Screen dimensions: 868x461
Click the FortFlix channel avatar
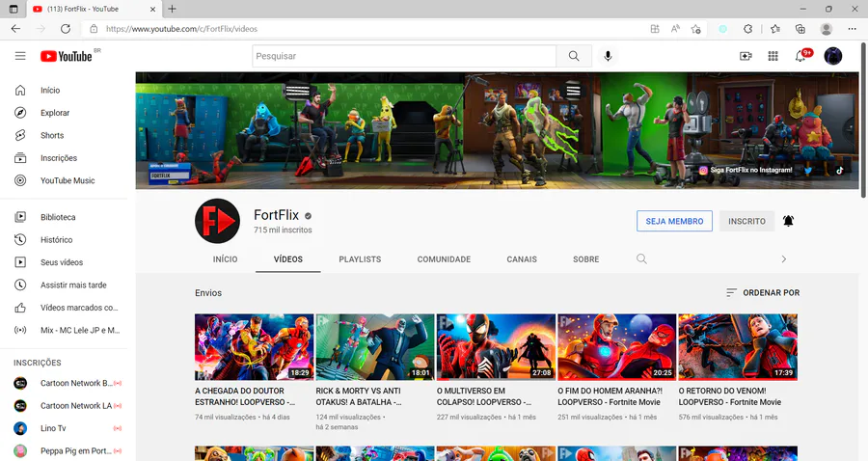point(218,221)
